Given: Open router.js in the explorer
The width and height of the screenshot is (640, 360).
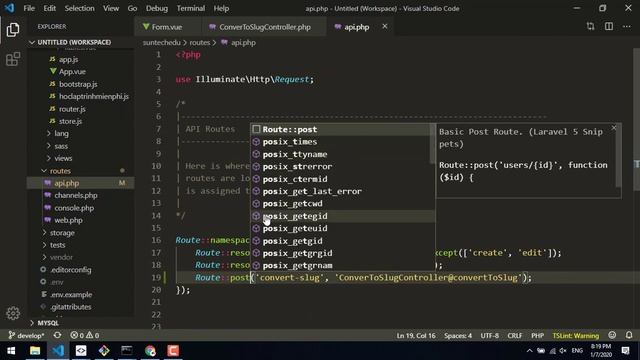Looking at the screenshot, I should click(x=72, y=109).
